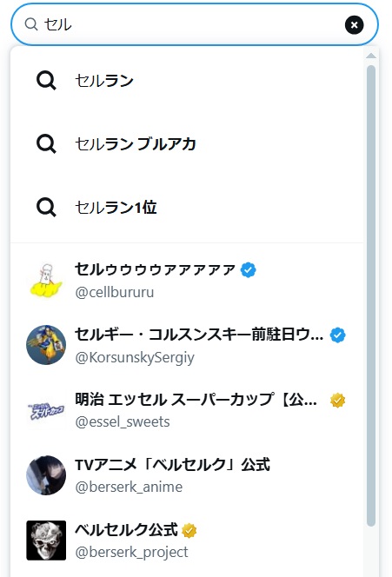Viewport: 392px width, 577px height.
Task: Click gold verified badge of ベルセルク公式
Action: click(x=189, y=530)
